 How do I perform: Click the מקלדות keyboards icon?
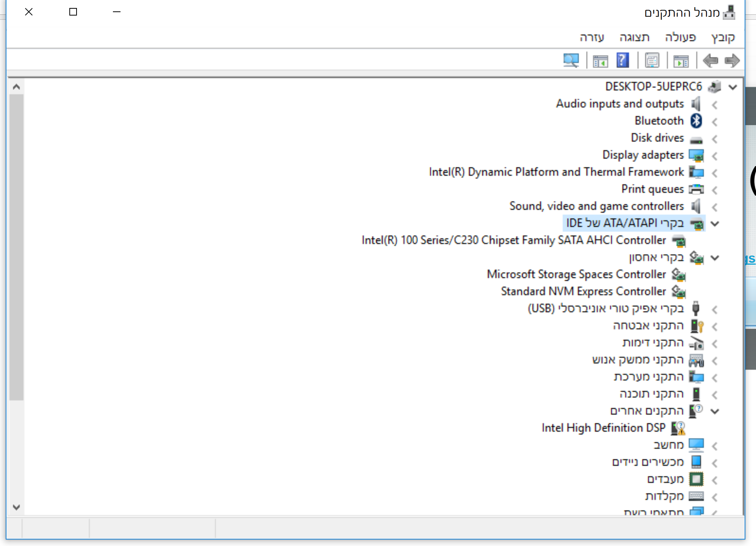click(x=696, y=496)
